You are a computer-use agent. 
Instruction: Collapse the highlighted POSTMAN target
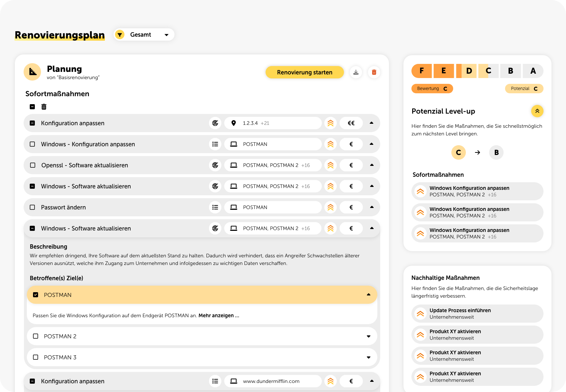pyautogui.click(x=369, y=294)
